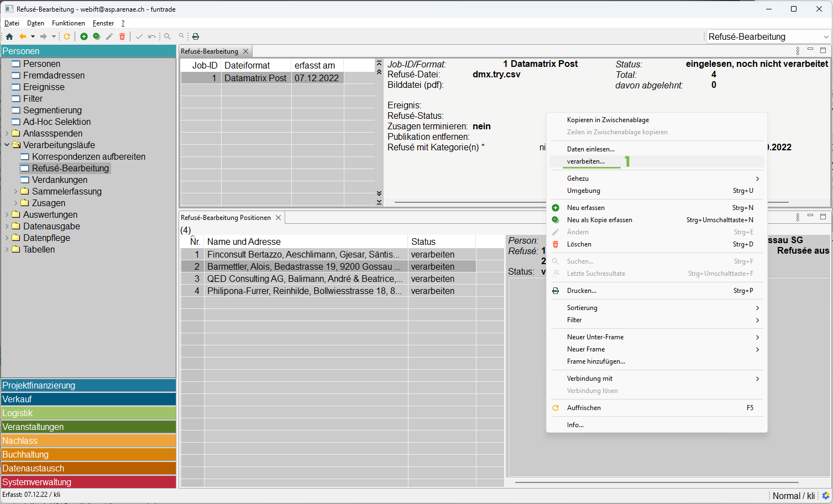Viewport: 833px width, 504px height.
Task: Open the Buchhaltung module section
Action: 88,454
